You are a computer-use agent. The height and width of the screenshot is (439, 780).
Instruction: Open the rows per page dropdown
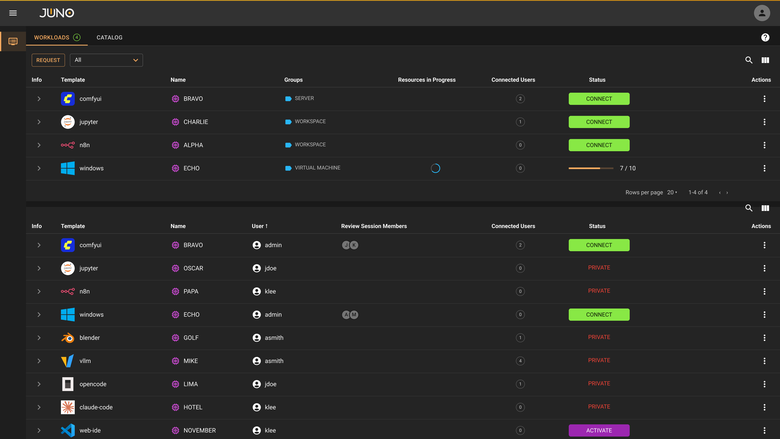tap(672, 192)
